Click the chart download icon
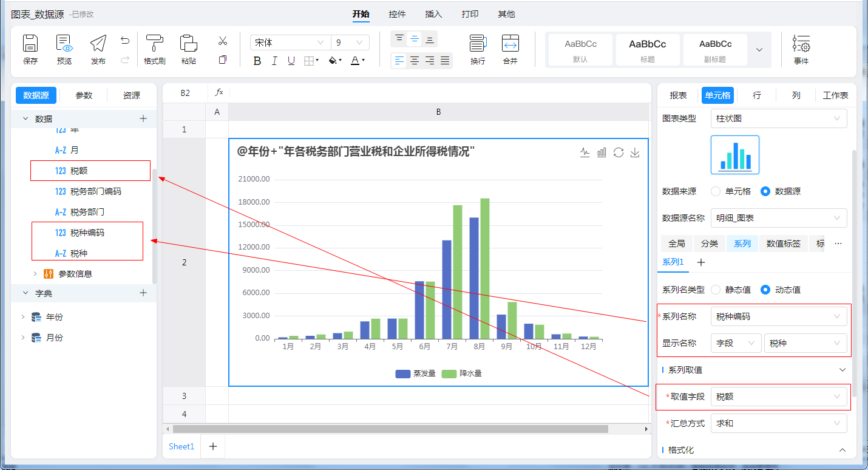The width and height of the screenshot is (868, 470). (635, 152)
